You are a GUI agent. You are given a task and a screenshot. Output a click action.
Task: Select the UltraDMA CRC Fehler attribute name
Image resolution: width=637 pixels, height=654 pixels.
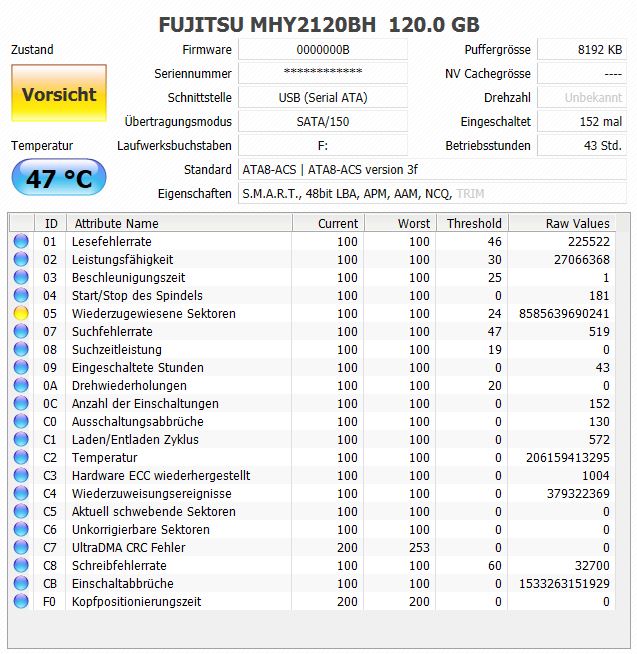click(128, 547)
